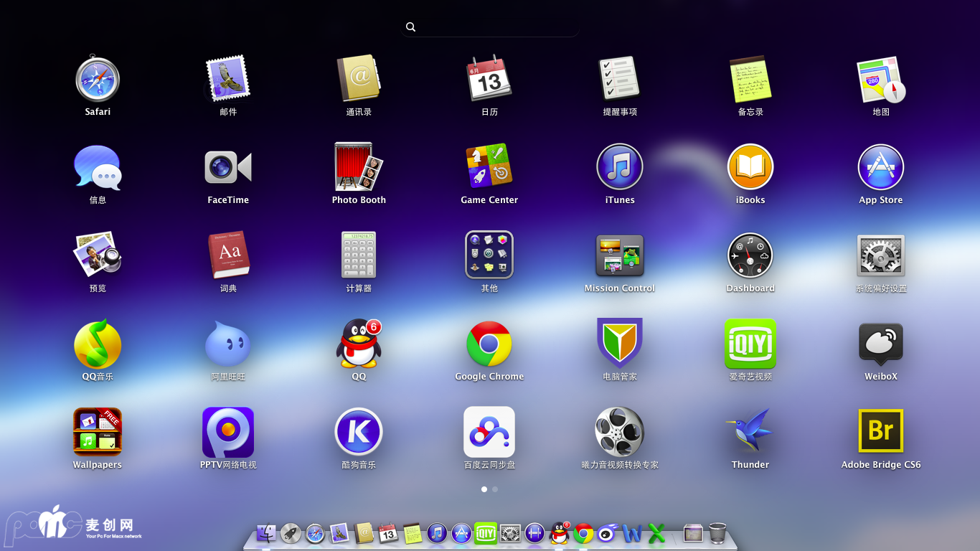Launch the Thunder download app
The image size is (980, 551).
pyautogui.click(x=750, y=431)
